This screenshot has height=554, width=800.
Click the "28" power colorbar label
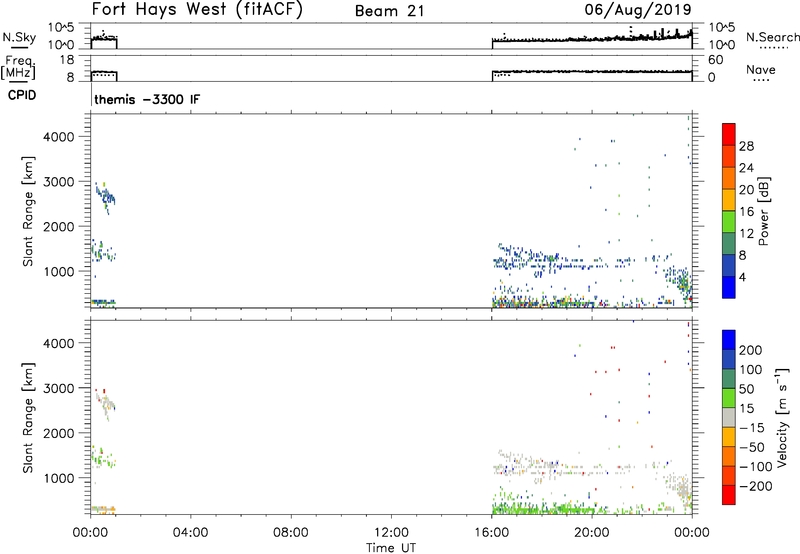[x=746, y=146]
